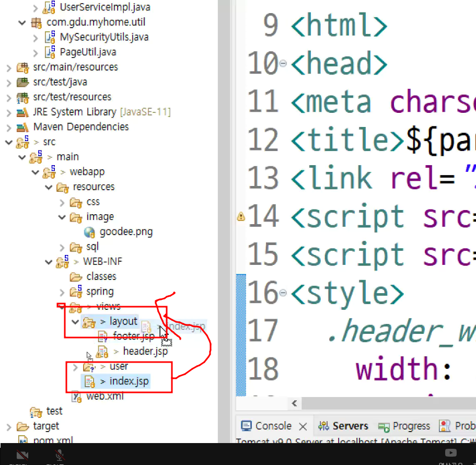476x465 pixels.
Task: Click the JRE System Library icon
Action: click(23, 112)
